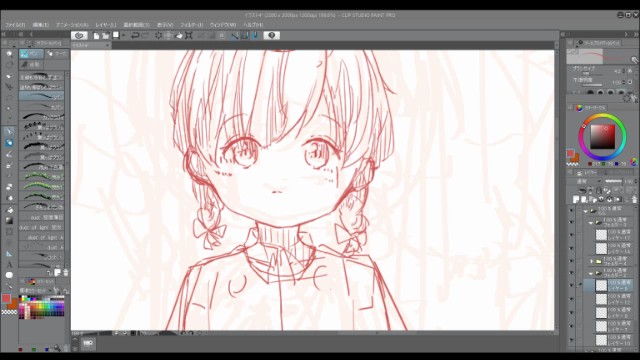Hide layer 17 using its eye icon
This screenshot has width=640, height=360.
tap(571, 235)
